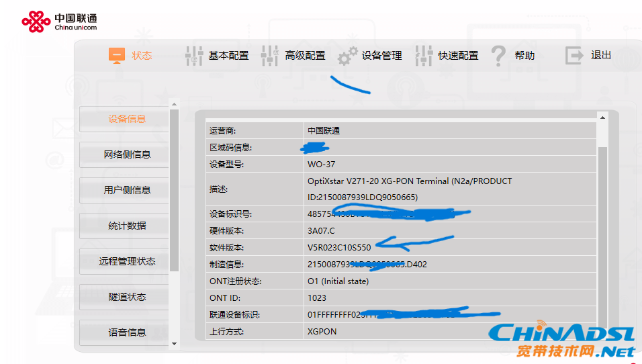Click the help question mark icon
This screenshot has height=364, width=642.
click(498, 56)
